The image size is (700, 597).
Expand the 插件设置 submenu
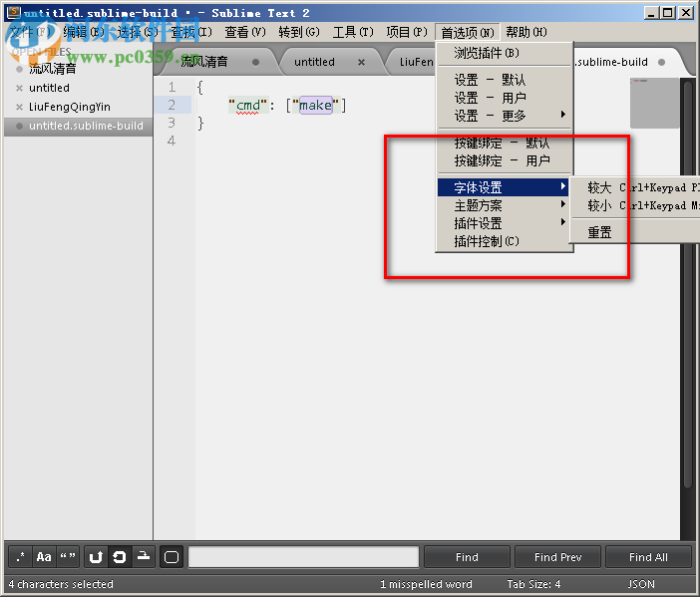[x=504, y=223]
